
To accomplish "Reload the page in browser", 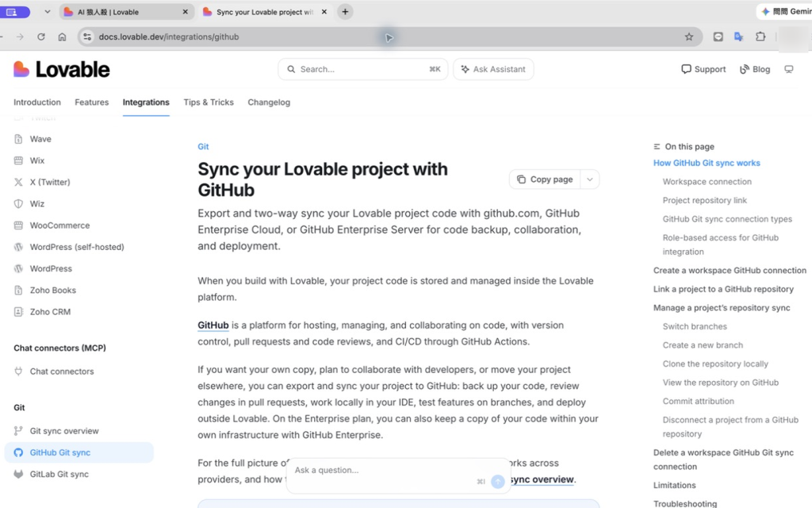I will coord(41,37).
